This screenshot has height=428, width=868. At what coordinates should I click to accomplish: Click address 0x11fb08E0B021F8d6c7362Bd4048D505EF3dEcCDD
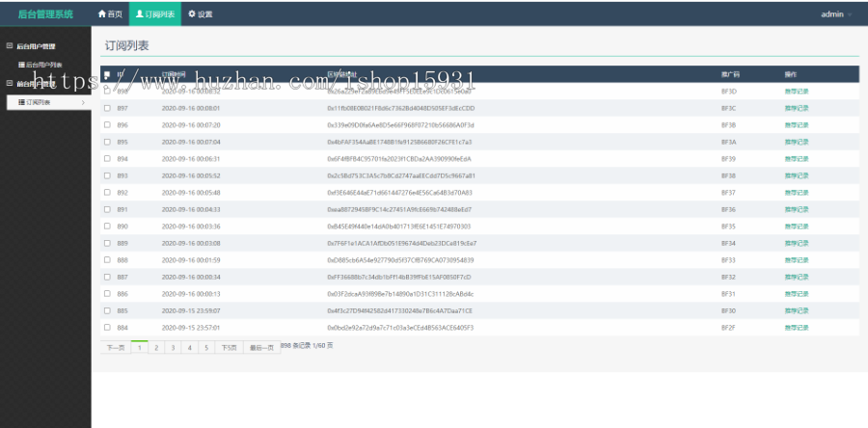(x=401, y=108)
